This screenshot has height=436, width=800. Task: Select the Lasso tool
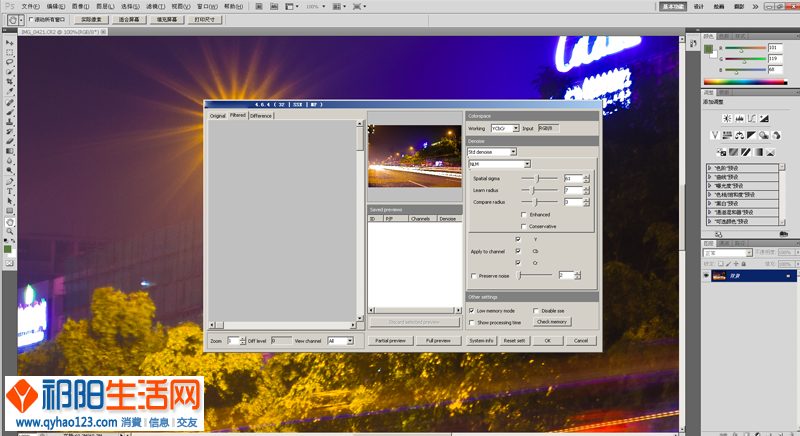[9, 62]
